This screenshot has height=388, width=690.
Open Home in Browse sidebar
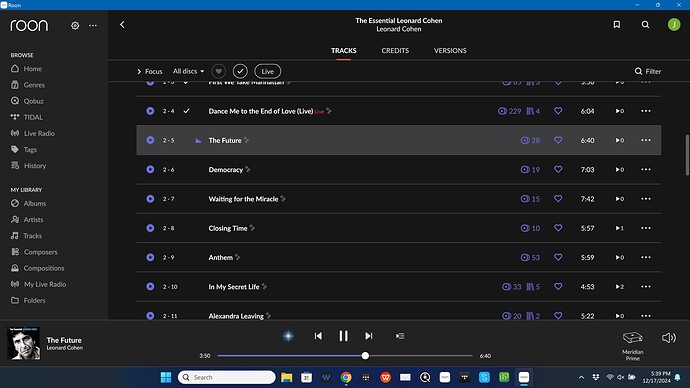coord(26,69)
